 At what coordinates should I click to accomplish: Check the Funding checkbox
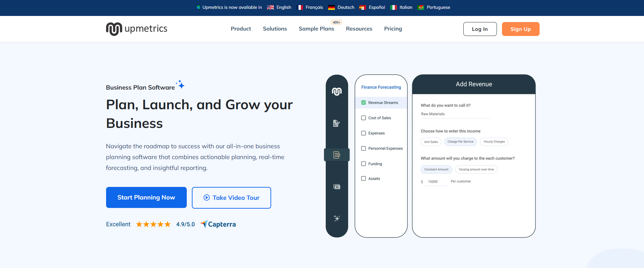click(363, 164)
